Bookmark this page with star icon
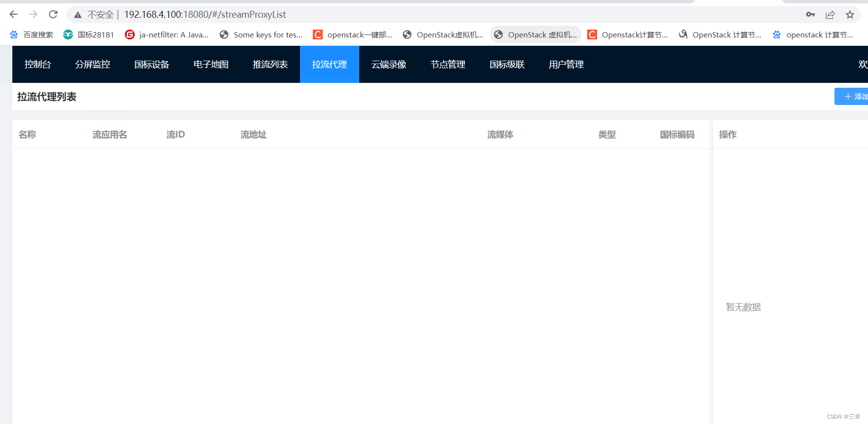The height and width of the screenshot is (424, 868). pos(850,15)
